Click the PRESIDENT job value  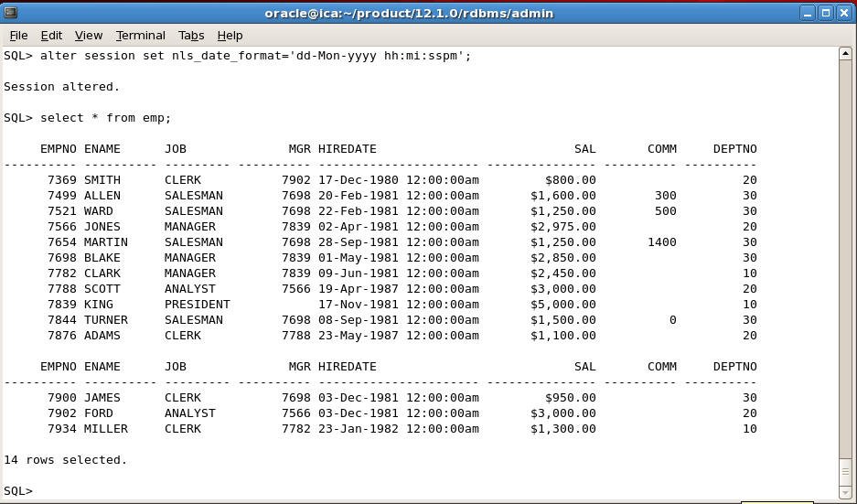tap(198, 305)
